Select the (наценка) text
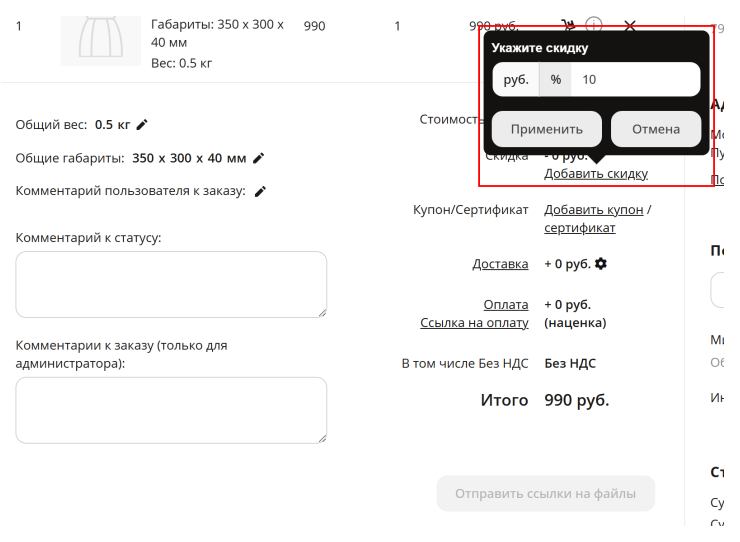 [x=575, y=323]
